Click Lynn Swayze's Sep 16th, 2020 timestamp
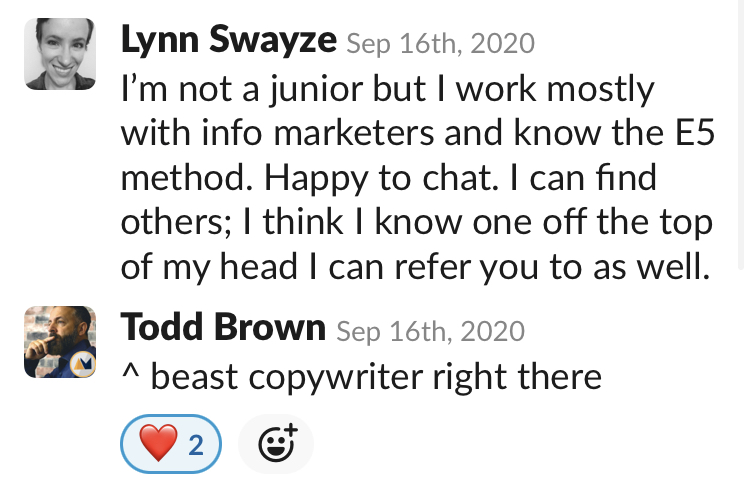This screenshot has height=487, width=750. [x=441, y=44]
